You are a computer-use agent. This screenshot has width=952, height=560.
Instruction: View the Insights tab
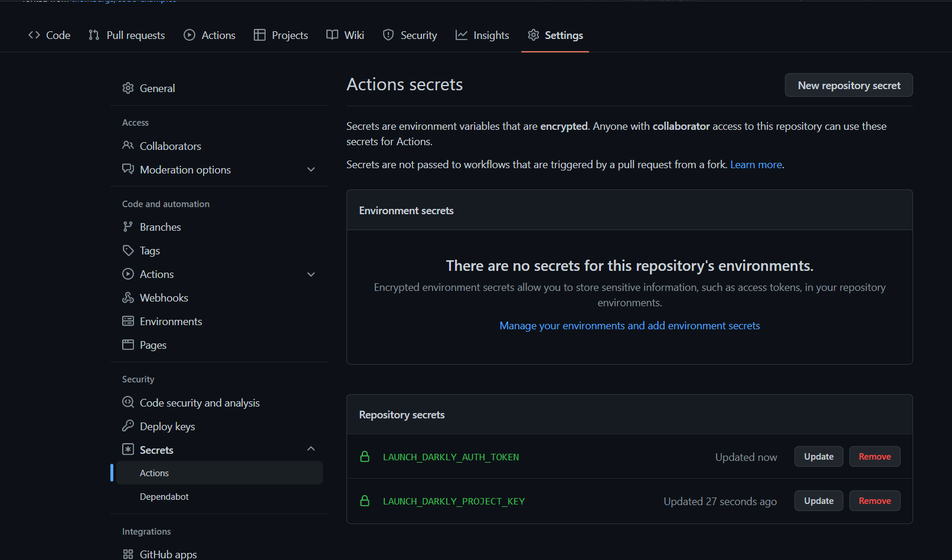point(482,35)
